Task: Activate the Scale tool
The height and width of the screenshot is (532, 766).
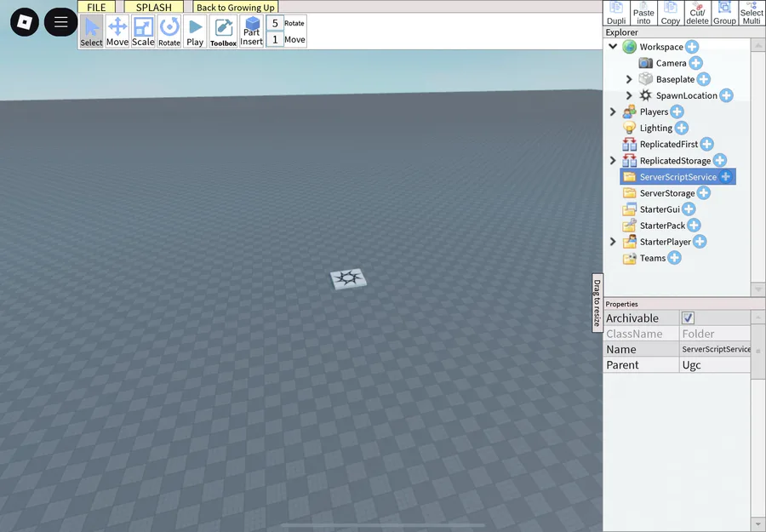Action: [x=143, y=31]
